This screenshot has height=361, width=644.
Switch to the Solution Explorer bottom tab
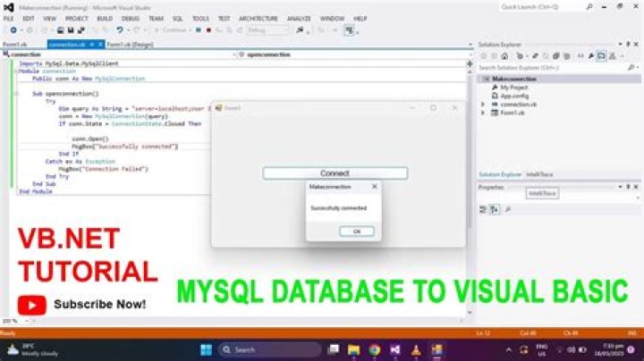click(500, 175)
